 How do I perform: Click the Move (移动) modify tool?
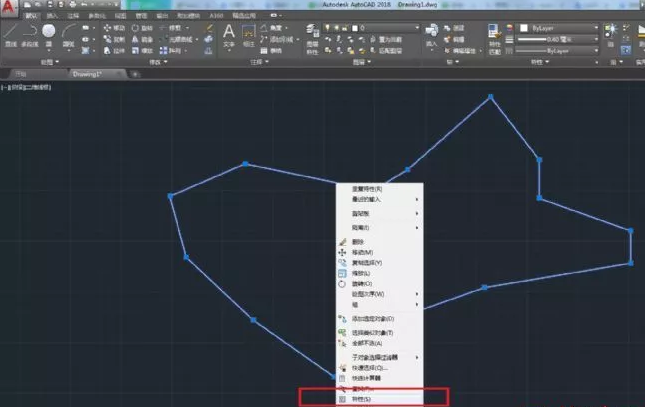point(114,28)
